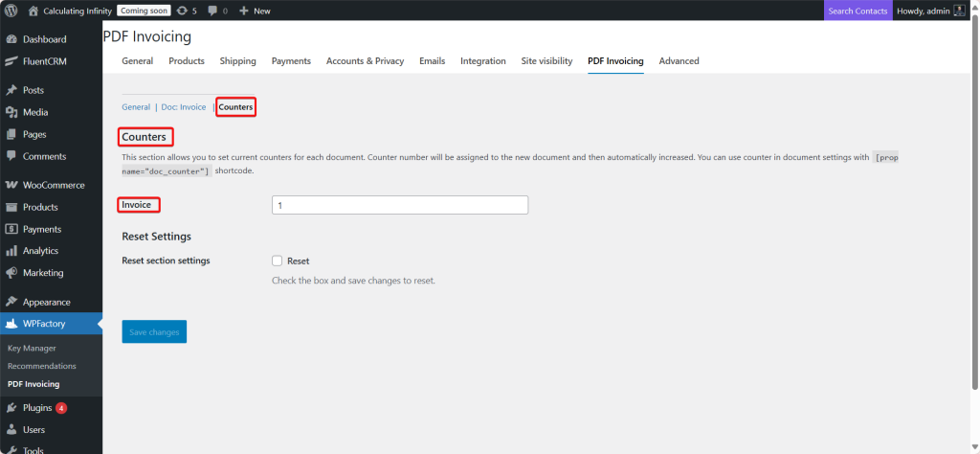
Task: Select the Counters subsection link
Action: 235,107
